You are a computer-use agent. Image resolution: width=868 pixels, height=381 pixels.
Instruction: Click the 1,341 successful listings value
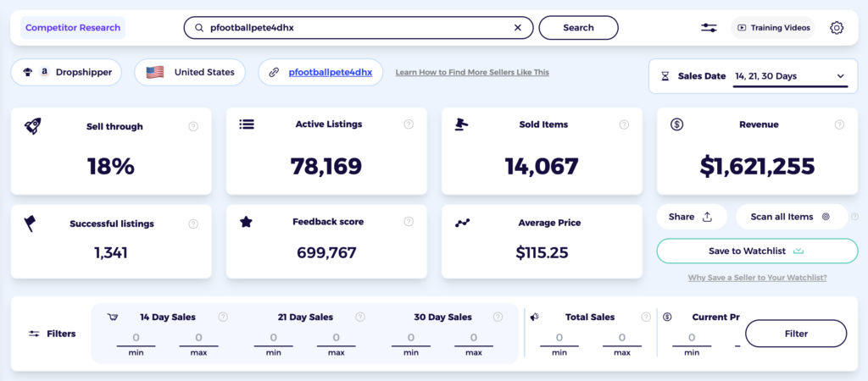click(111, 252)
